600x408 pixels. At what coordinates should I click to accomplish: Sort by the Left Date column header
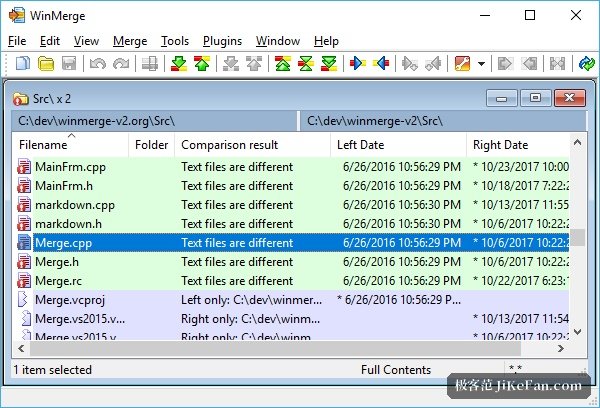398,145
